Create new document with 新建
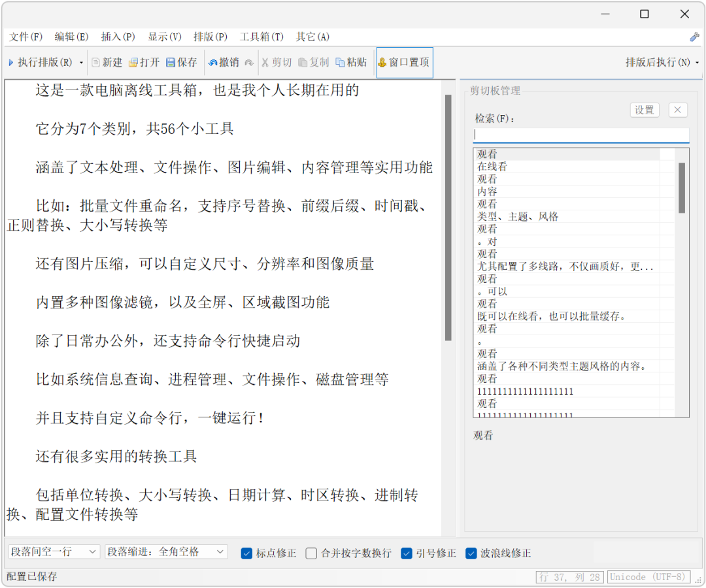Screen dimensions: 706x588 [107, 63]
